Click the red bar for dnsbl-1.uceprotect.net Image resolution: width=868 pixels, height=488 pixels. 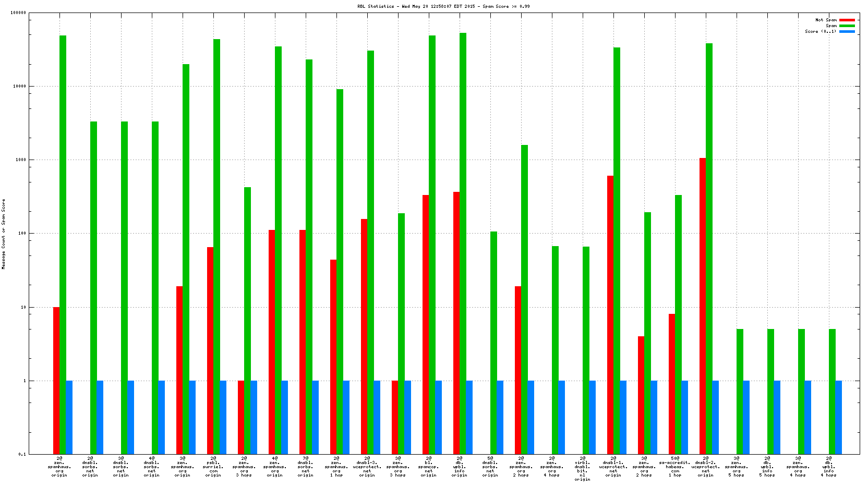pos(610,314)
